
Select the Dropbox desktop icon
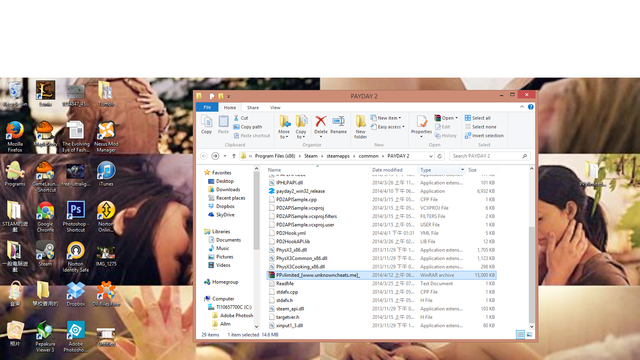click(x=76, y=294)
